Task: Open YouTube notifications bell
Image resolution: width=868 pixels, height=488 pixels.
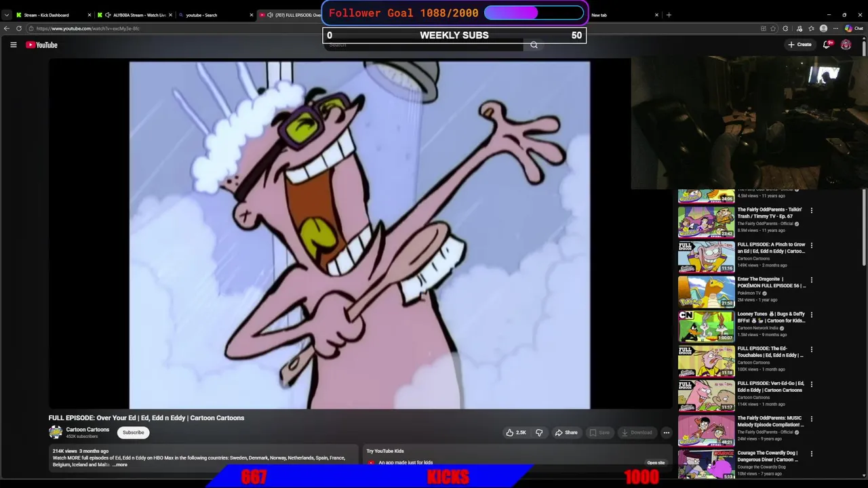Action: pyautogui.click(x=827, y=45)
